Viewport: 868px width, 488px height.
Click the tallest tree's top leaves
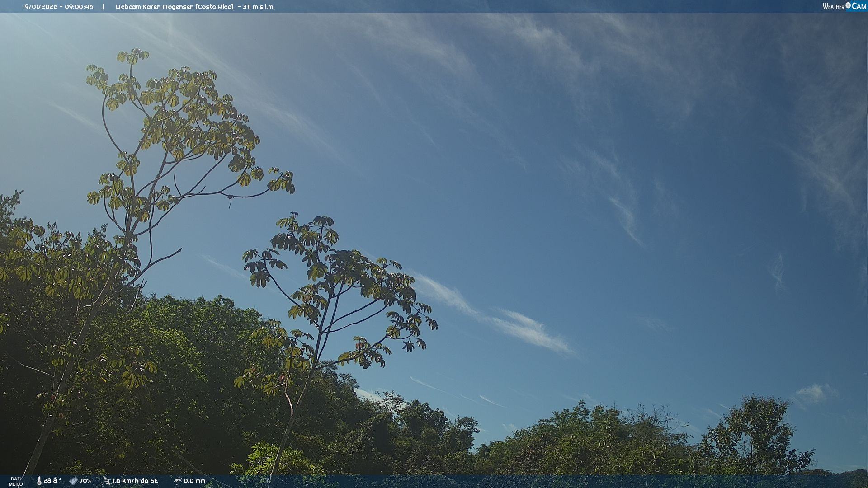coord(132,56)
